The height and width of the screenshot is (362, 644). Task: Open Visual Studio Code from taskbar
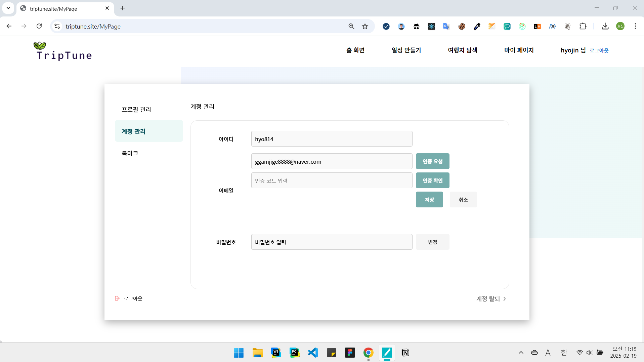click(313, 353)
